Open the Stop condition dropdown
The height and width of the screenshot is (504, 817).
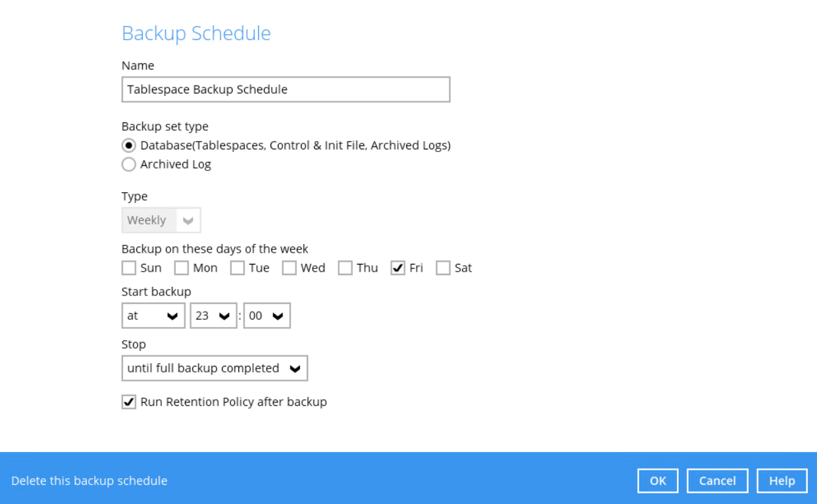[x=215, y=368]
